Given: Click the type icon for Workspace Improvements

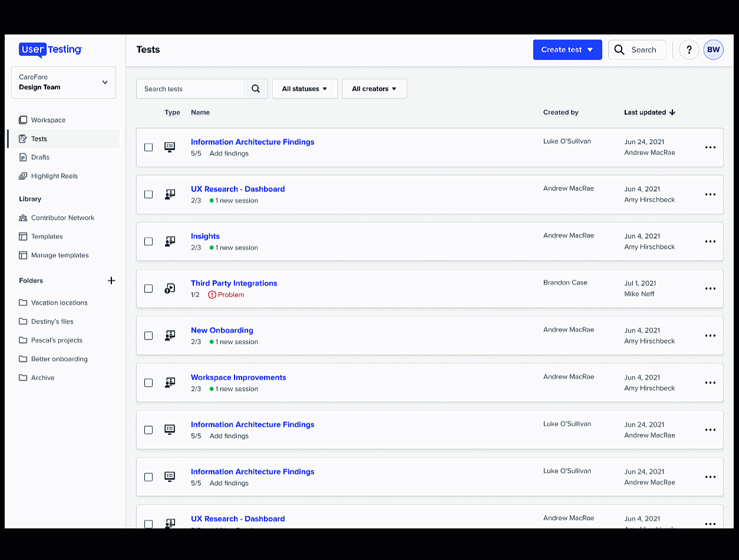Looking at the screenshot, I should (170, 383).
